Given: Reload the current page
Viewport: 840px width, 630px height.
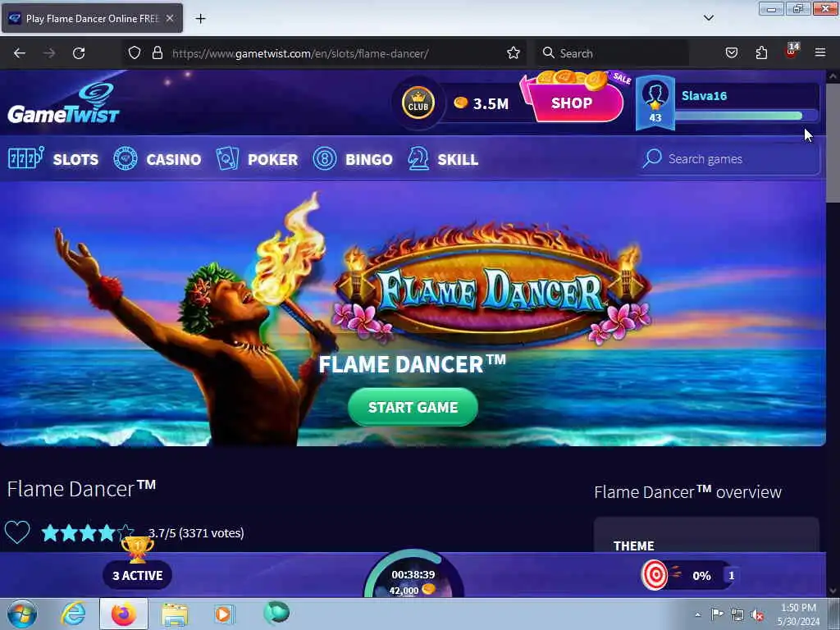Looking at the screenshot, I should tap(79, 53).
